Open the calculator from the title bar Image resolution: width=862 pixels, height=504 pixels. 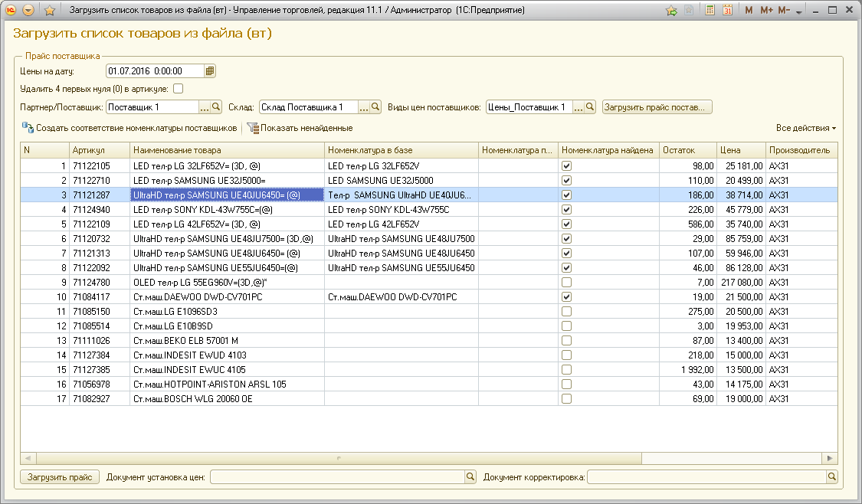point(710,10)
